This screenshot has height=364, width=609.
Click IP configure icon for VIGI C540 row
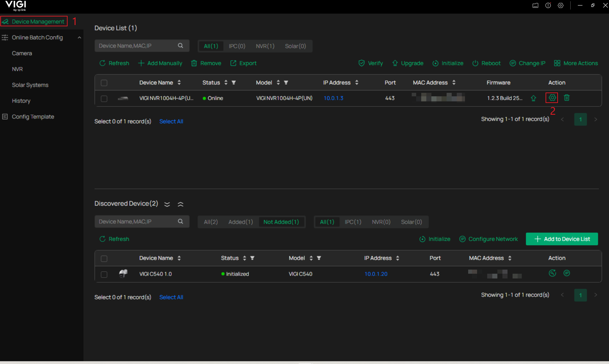567,273
